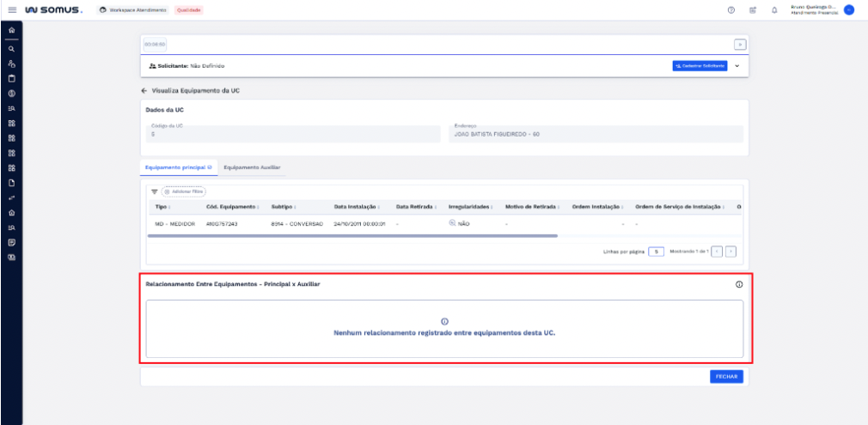The width and height of the screenshot is (868, 425).
Task: Click the Mostrando 1 de 1 text
Action: click(688, 252)
